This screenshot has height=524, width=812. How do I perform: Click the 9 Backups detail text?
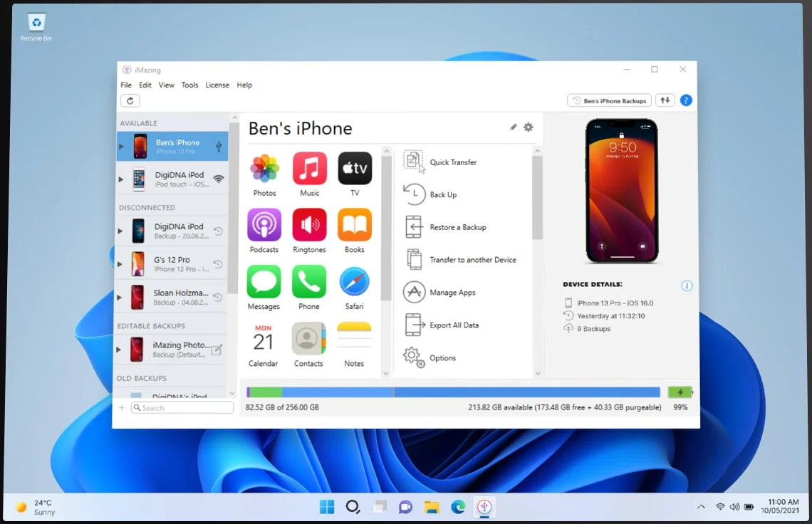593,329
